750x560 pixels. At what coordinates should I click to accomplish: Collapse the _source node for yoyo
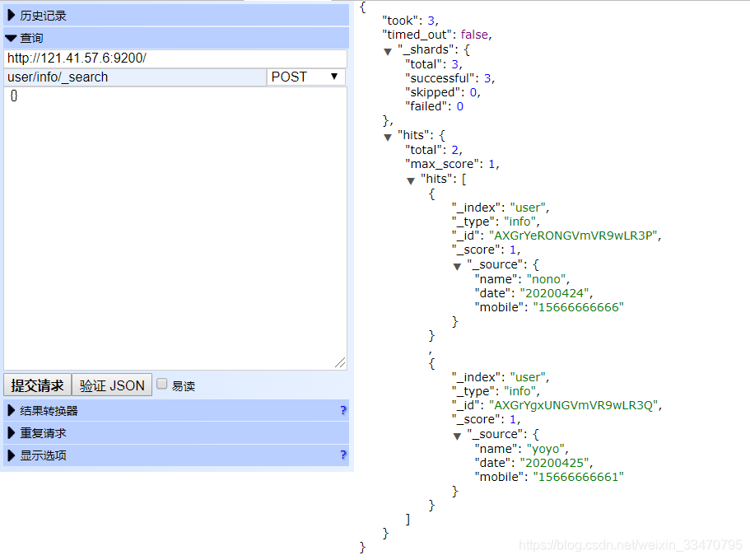pos(457,435)
